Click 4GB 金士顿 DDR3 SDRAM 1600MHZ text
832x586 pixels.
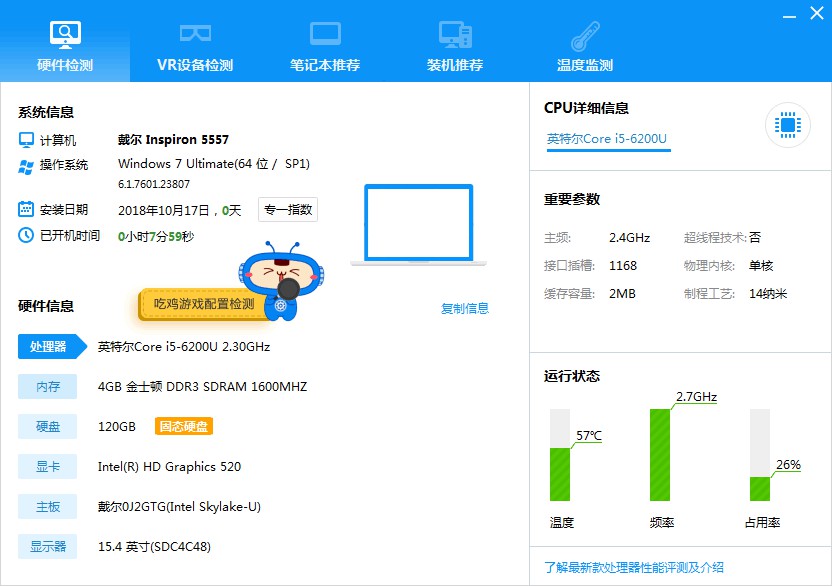pyautogui.click(x=203, y=386)
